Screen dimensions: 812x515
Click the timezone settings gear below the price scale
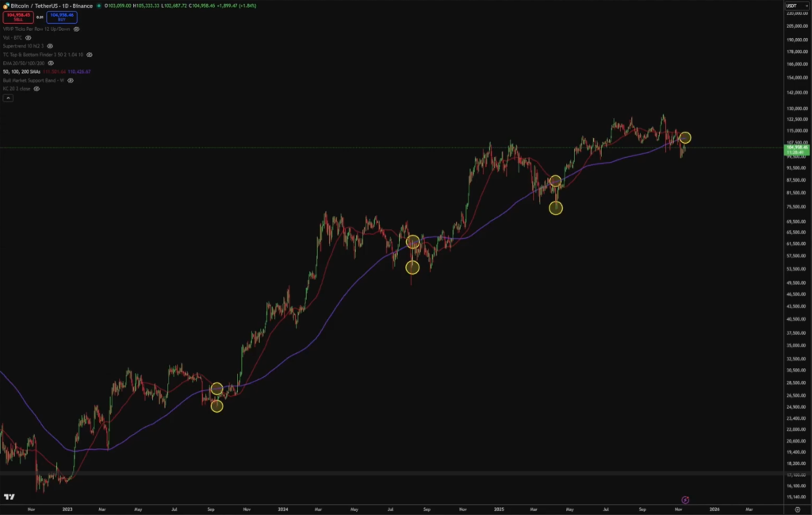click(798, 509)
